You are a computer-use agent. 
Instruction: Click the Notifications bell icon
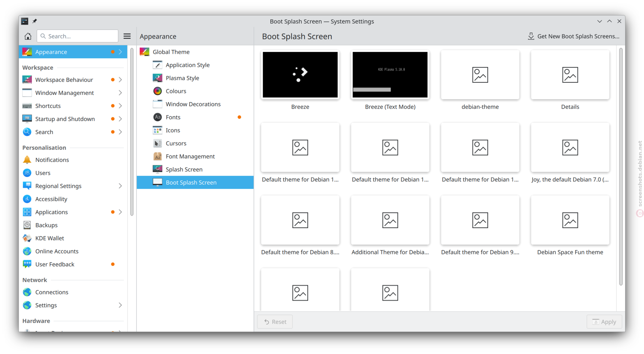click(27, 160)
